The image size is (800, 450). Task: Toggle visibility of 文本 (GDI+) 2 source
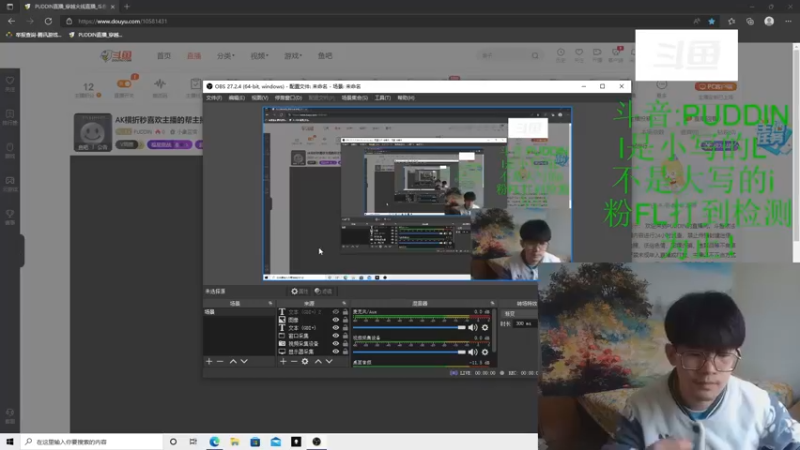click(335, 312)
